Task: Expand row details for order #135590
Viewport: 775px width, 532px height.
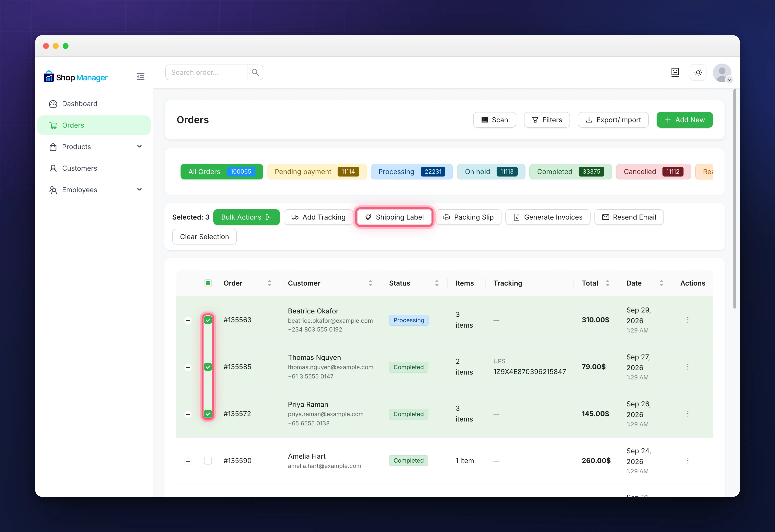Action: (188, 462)
